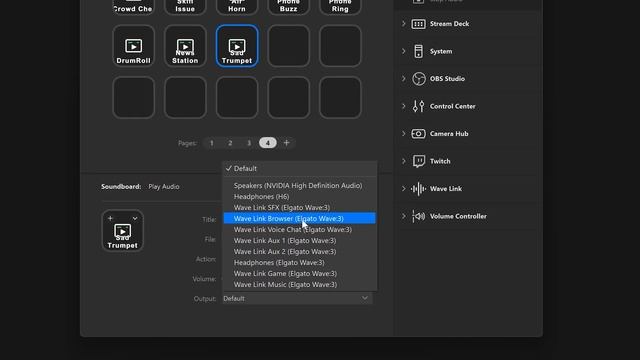Click the Sad Trumpet key preview image
This screenshot has width=640, height=360.
tap(122, 231)
